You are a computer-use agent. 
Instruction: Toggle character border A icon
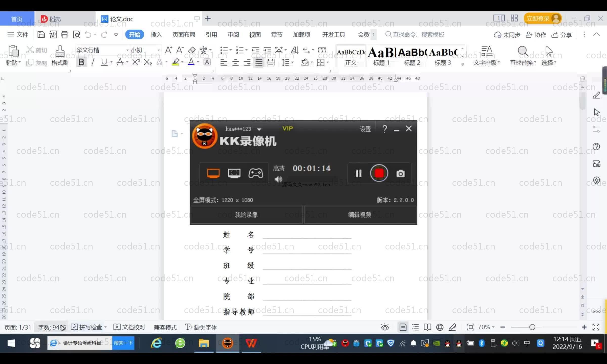pos(207,62)
